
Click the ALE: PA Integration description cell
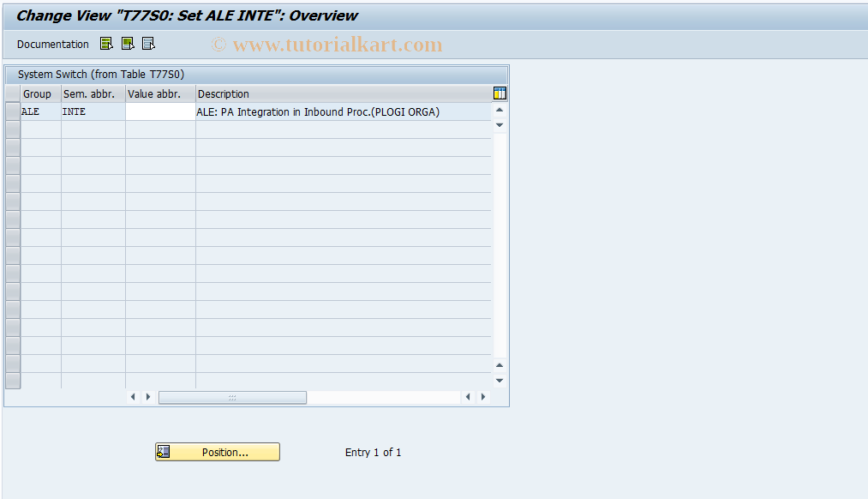pyautogui.click(x=344, y=111)
